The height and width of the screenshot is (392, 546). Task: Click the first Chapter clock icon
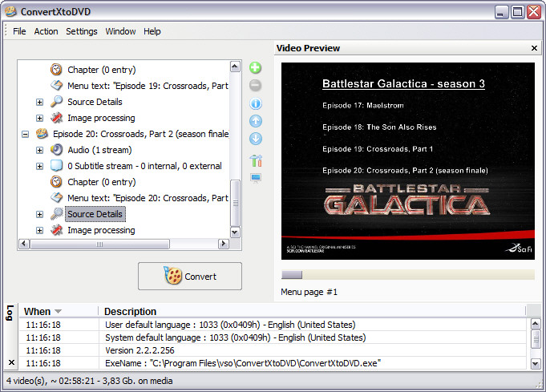(56, 70)
